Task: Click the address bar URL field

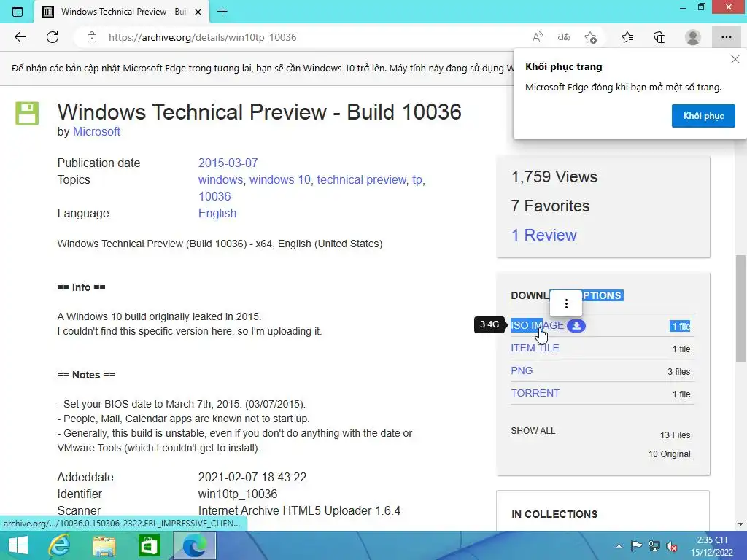Action: (305, 37)
